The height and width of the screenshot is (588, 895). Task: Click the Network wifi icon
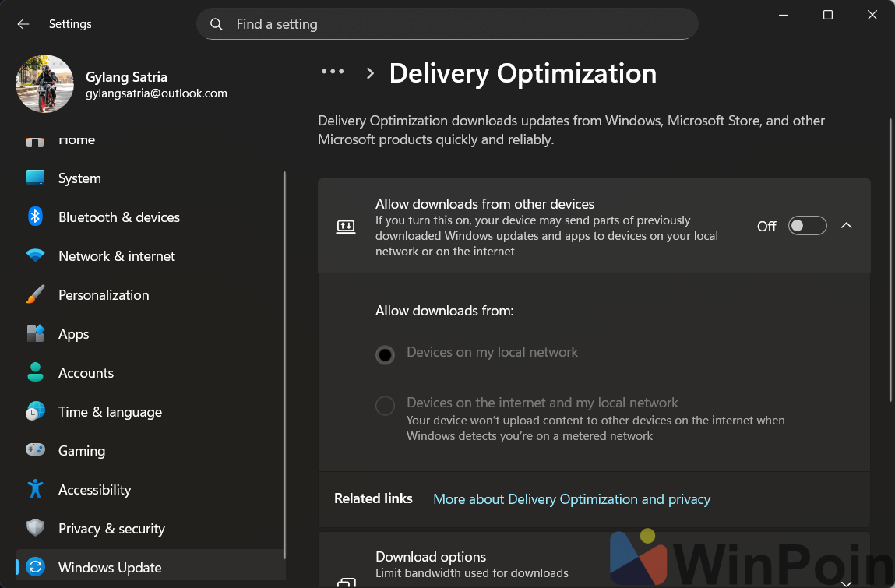coord(35,255)
